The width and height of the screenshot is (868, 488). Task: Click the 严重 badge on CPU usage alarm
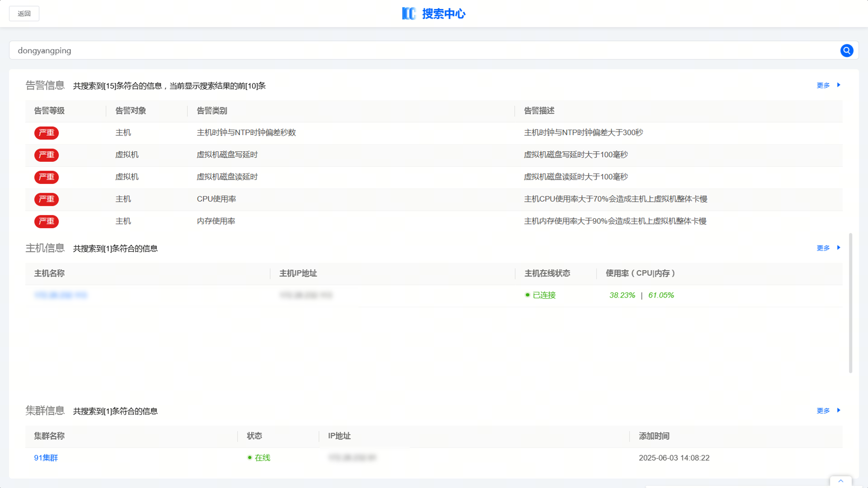coord(46,199)
